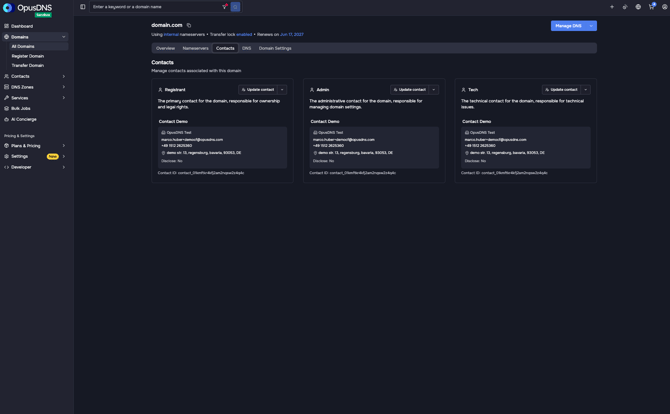Select All Domains in sidebar
The height and width of the screenshot is (414, 670).
pos(38,46)
